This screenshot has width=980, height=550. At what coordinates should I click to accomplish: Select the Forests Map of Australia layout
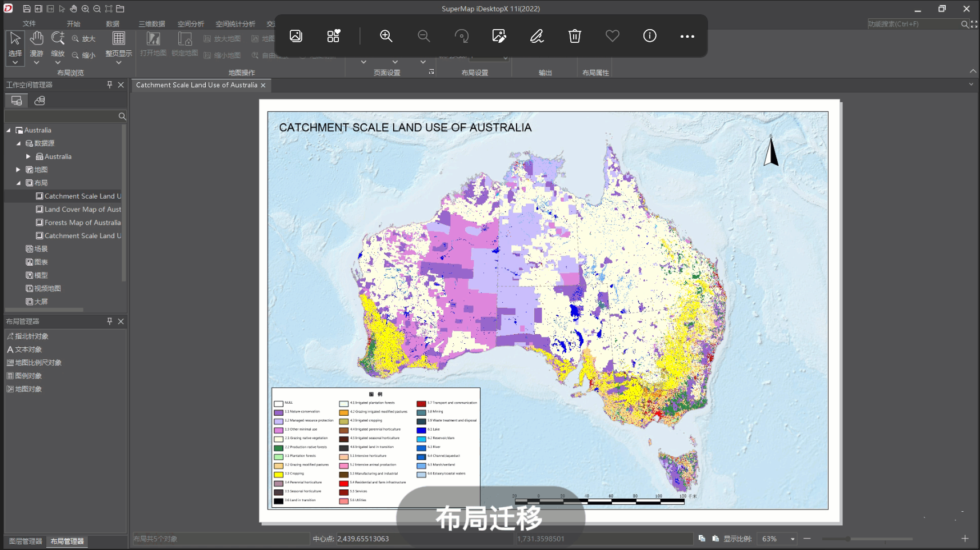coord(78,223)
